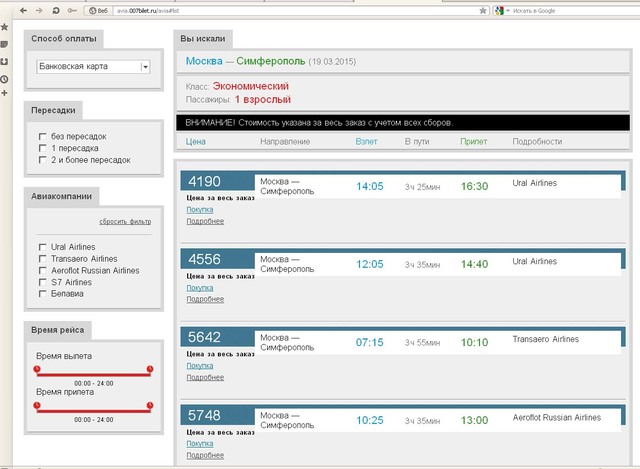640x469 pixels.
Task: Click 'Подробнее' for the 5748 flight
Action: [x=205, y=455]
